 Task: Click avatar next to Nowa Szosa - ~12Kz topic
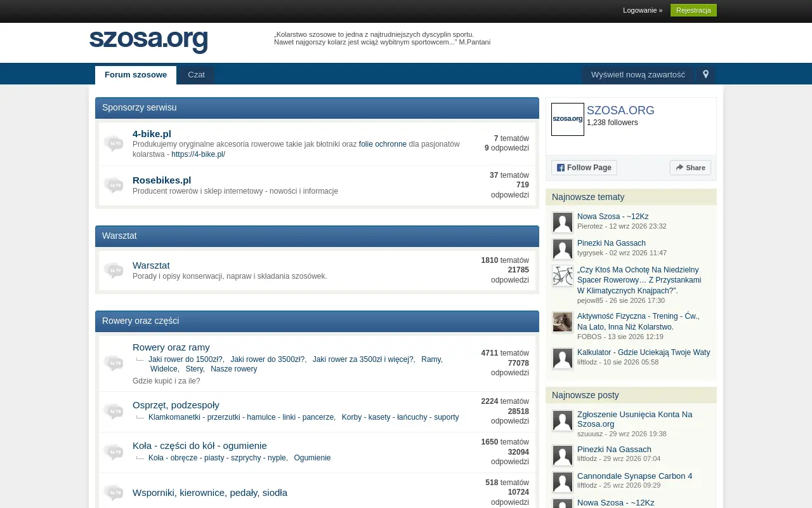563,222
